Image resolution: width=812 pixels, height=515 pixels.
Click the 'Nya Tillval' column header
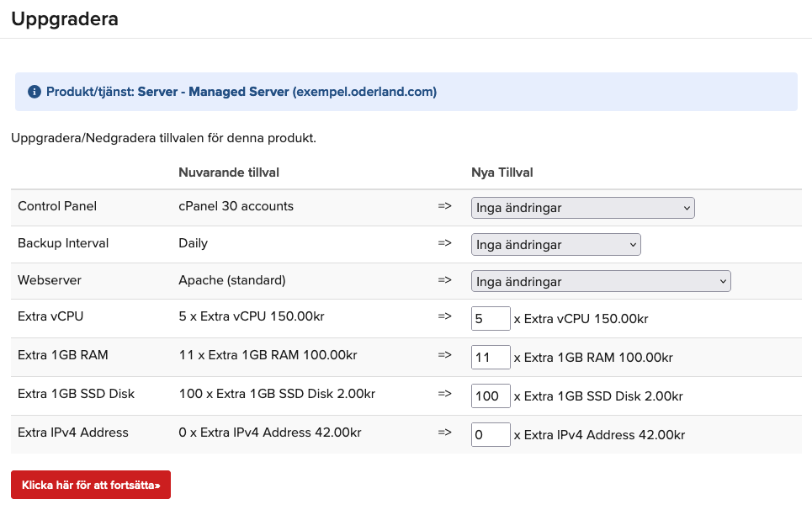502,173
